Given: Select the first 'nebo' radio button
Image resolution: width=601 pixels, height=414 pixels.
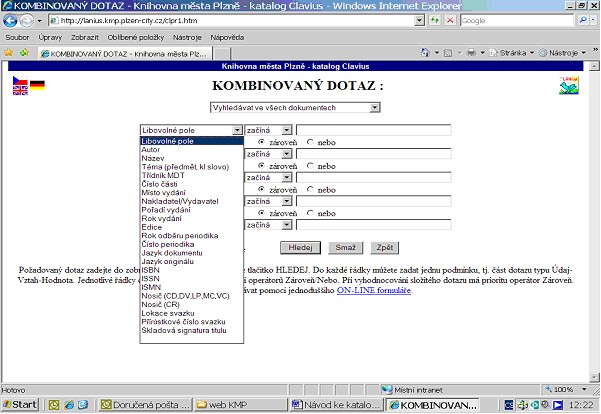Looking at the screenshot, I should 310,142.
